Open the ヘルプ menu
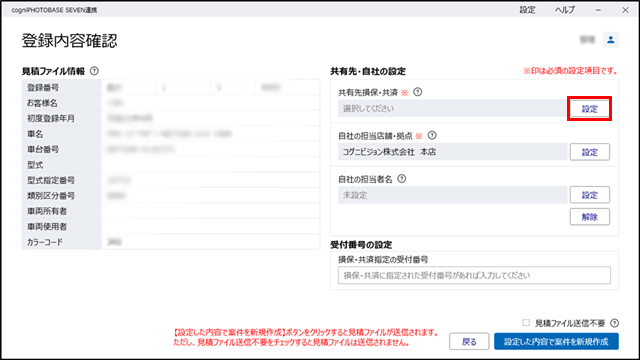This screenshot has width=640, height=360. [565, 10]
